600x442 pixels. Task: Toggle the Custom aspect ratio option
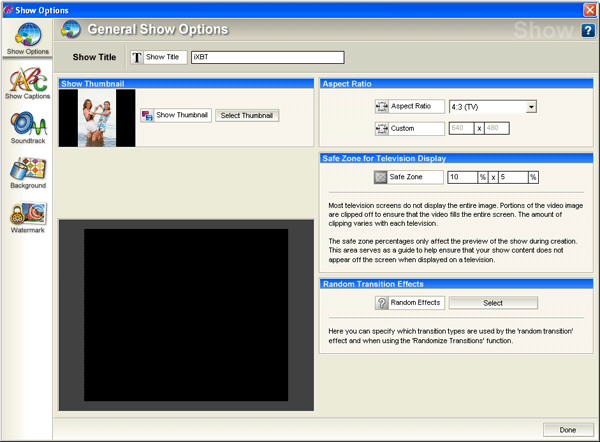point(409,128)
